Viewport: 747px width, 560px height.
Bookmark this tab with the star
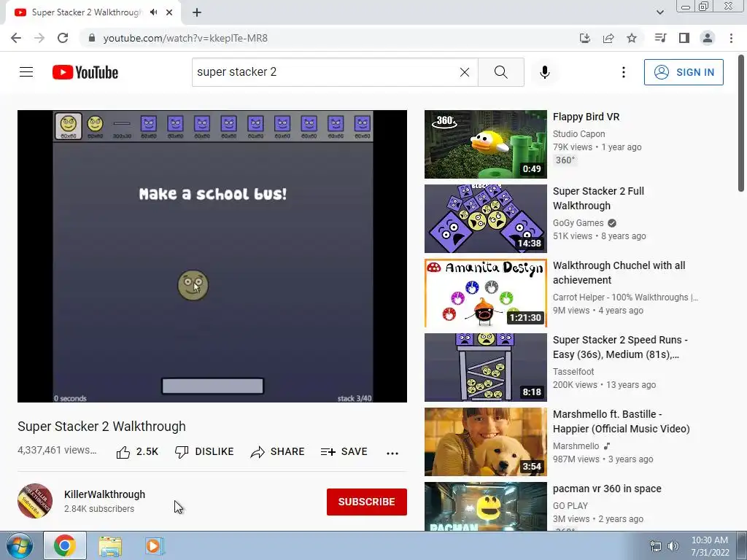pos(632,38)
